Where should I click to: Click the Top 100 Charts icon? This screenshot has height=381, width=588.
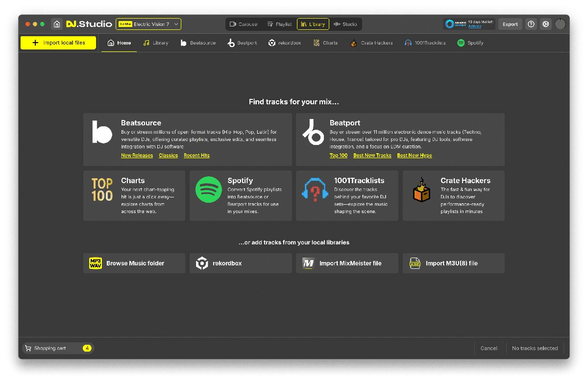102,190
